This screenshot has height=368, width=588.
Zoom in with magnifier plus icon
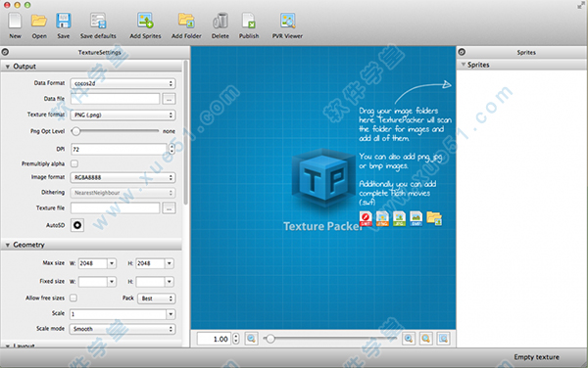coord(409,339)
